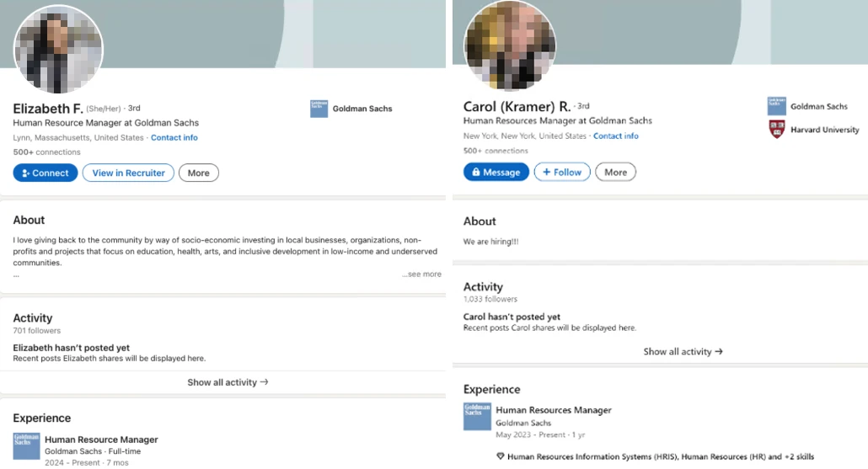Open Contact info link for Carol R.
The height and width of the screenshot is (469, 868).
click(x=615, y=136)
